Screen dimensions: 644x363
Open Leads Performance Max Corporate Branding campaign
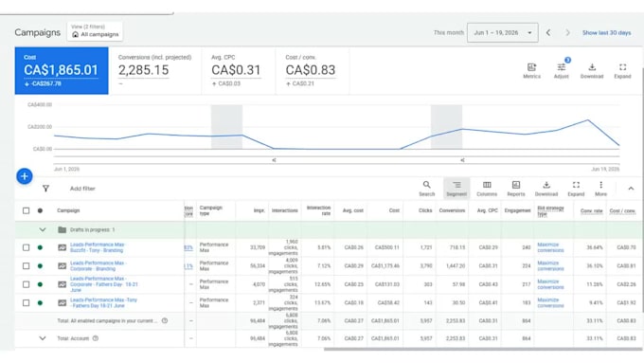(98, 266)
